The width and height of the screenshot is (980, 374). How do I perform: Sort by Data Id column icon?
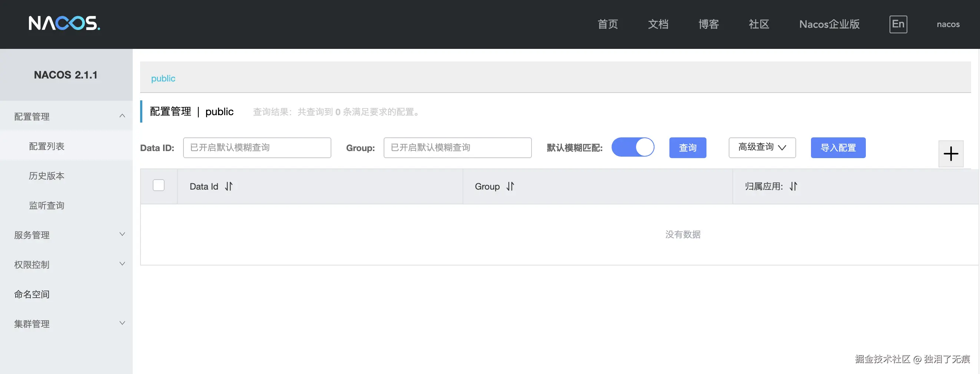tap(229, 186)
